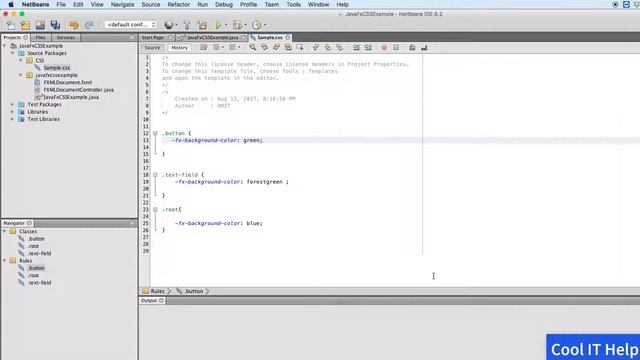The image size is (640, 360).
Task: Toggle Rectangular Selection in editor toolbar
Action: 300,48
